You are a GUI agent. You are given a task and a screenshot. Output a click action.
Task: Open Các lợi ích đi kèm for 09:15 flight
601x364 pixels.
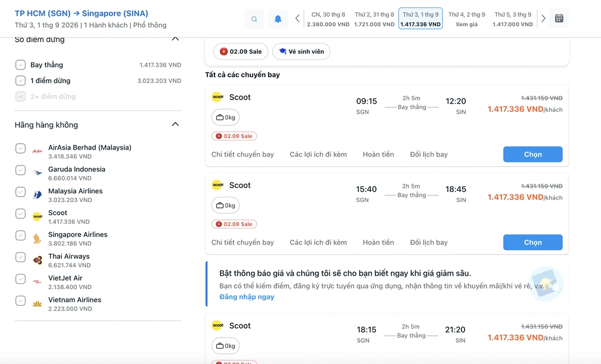(x=318, y=154)
